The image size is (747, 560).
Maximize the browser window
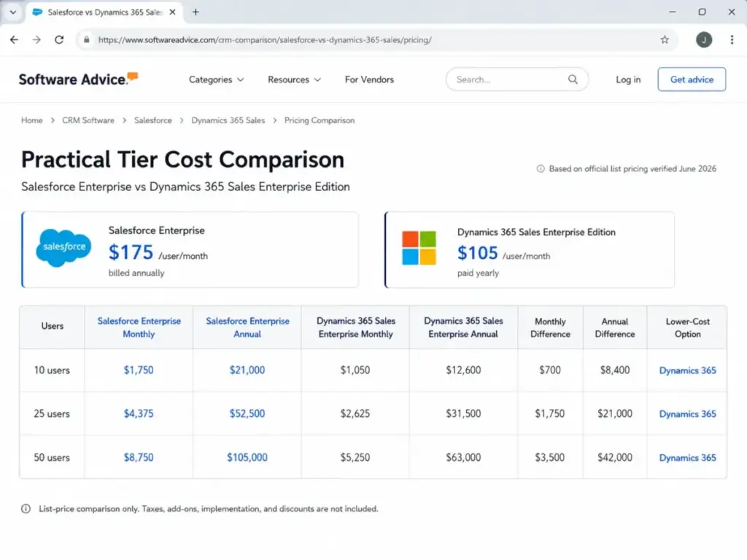point(702,12)
